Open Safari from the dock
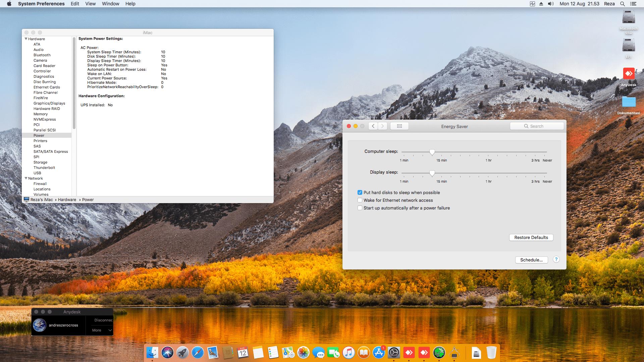 point(198,353)
